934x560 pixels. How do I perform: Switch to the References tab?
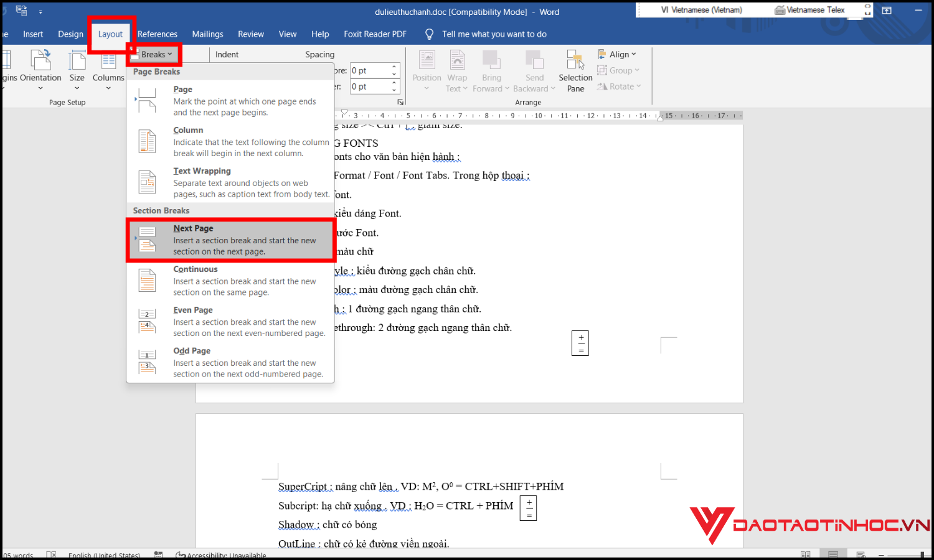click(158, 34)
